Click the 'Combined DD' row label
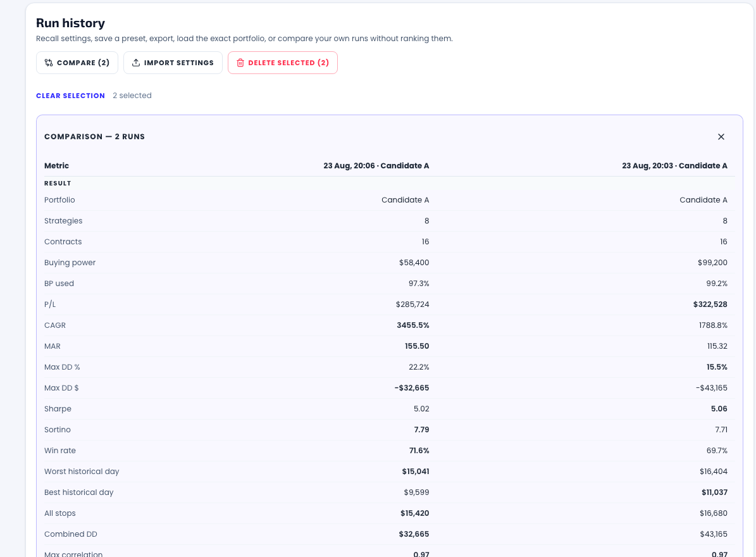This screenshot has height=557, width=756. [x=71, y=534]
